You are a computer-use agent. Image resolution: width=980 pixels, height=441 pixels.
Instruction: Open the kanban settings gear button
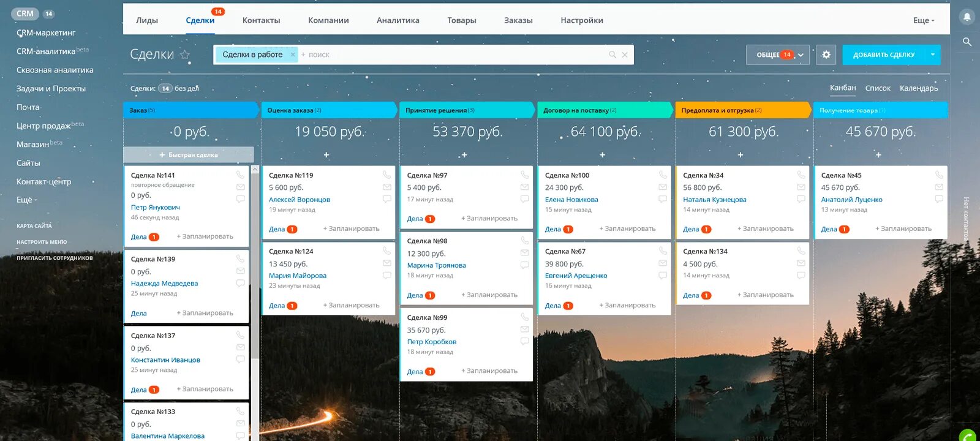click(x=826, y=55)
